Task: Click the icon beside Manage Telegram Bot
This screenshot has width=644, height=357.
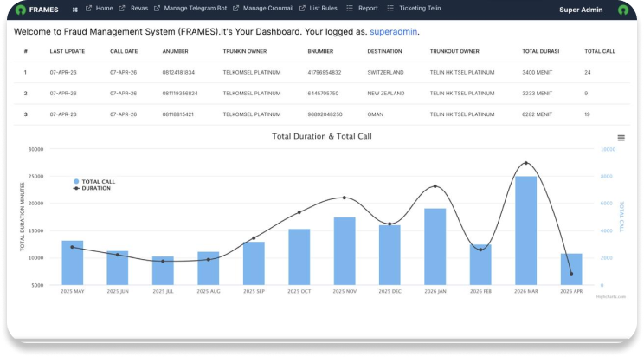Action: [157, 8]
